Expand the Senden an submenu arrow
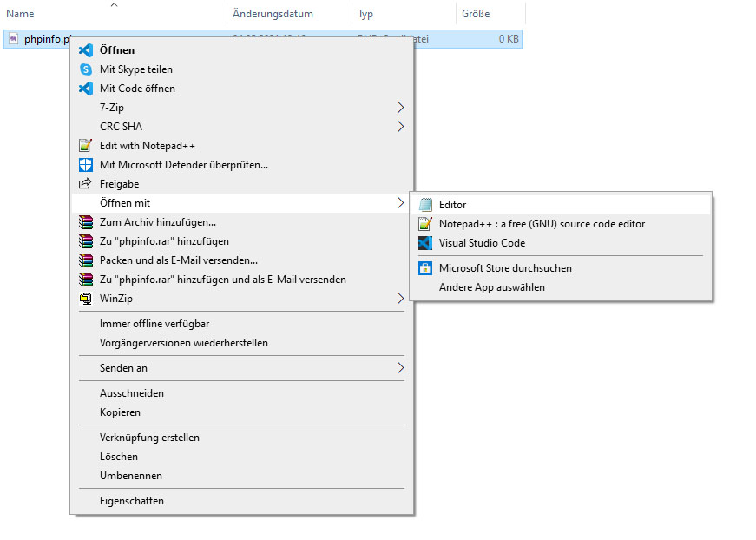Viewport: 756px width, 540px height. (400, 368)
